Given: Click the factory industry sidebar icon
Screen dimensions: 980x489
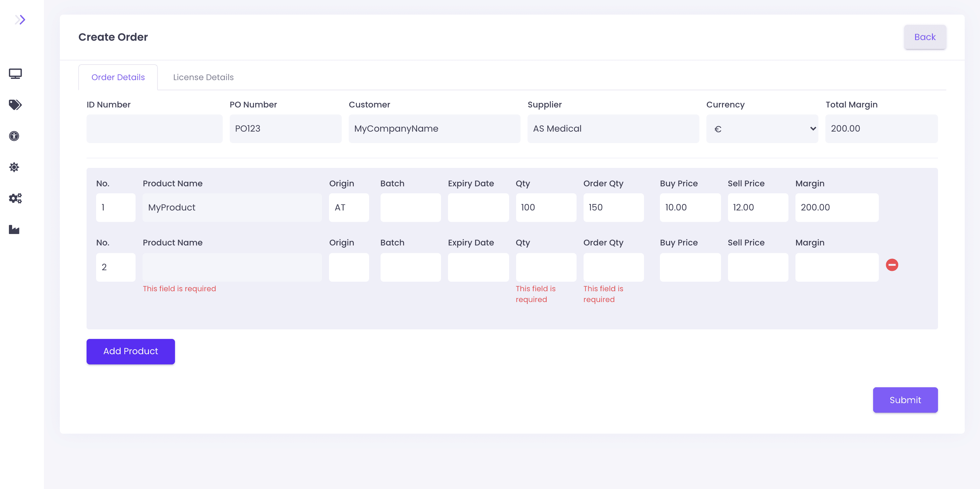Looking at the screenshot, I should (x=14, y=230).
